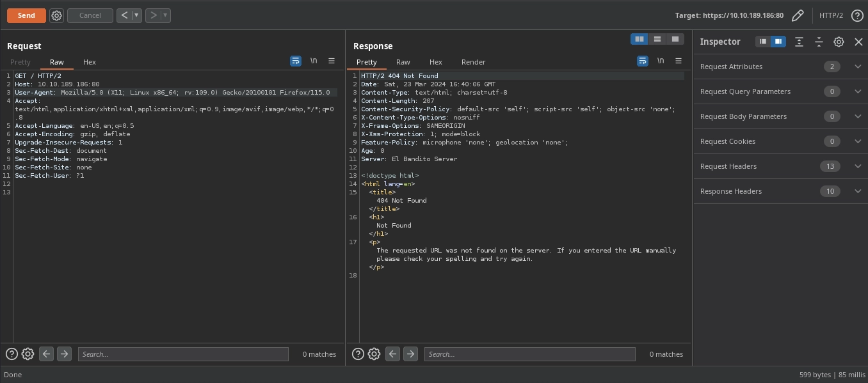Switch to the Hex tab in Request
This screenshot has height=383, width=868.
coord(90,62)
